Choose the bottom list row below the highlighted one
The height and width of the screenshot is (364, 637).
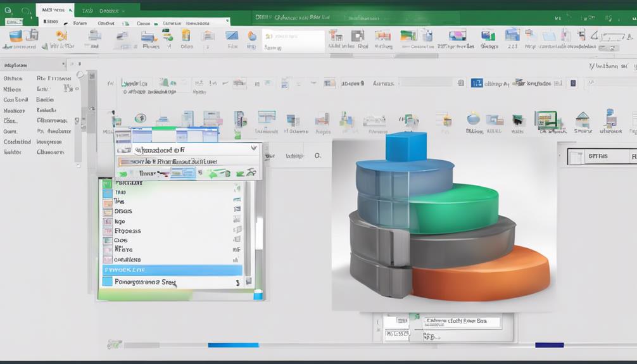[172, 282]
